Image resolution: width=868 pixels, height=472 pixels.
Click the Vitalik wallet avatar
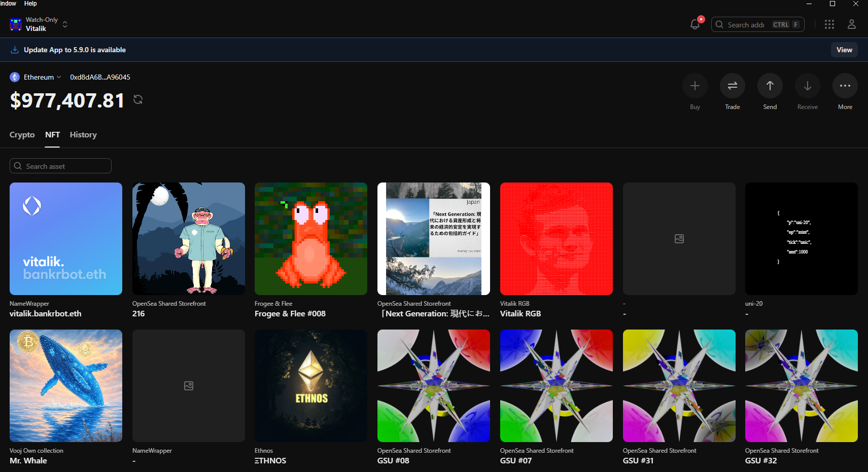(x=16, y=24)
